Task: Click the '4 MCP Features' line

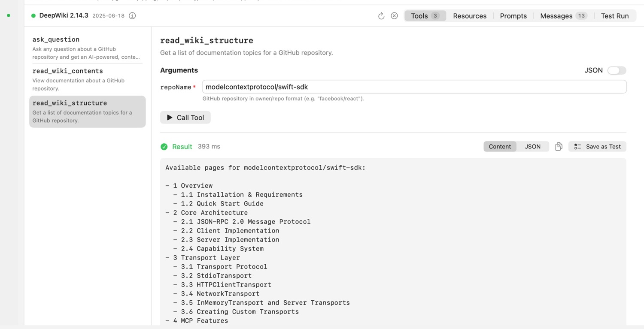Action: (x=197, y=321)
